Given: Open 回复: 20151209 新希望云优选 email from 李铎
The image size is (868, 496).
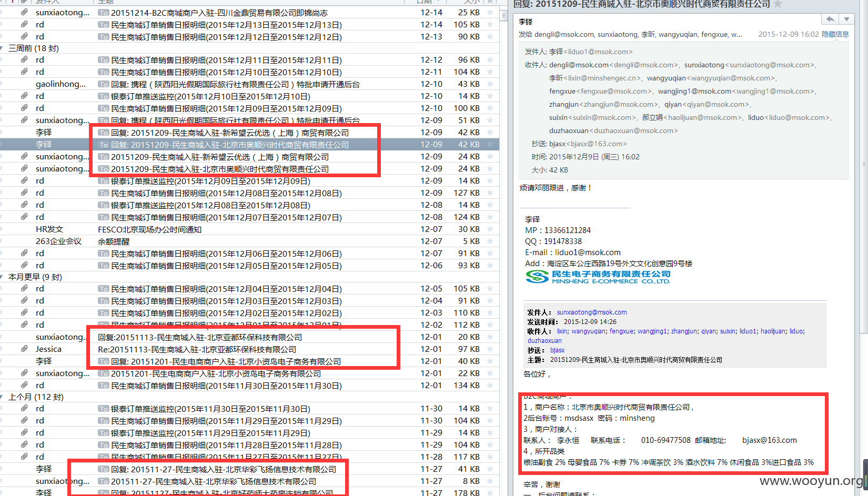Looking at the screenshot, I should (x=249, y=133).
